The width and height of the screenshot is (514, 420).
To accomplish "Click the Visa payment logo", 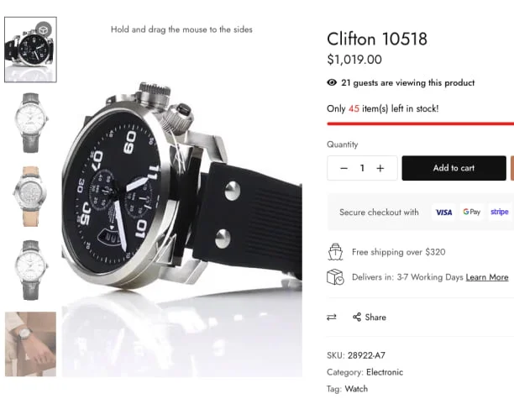I will 443,213.
